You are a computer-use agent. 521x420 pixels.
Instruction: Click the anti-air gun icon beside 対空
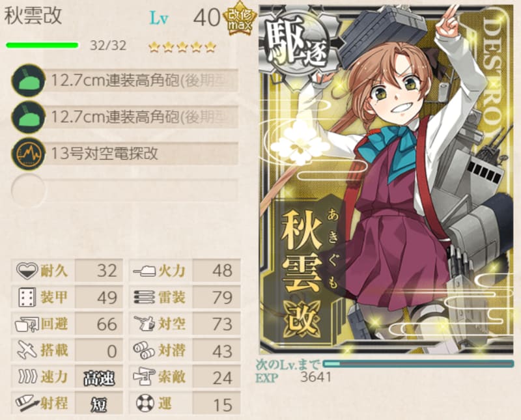point(144,324)
